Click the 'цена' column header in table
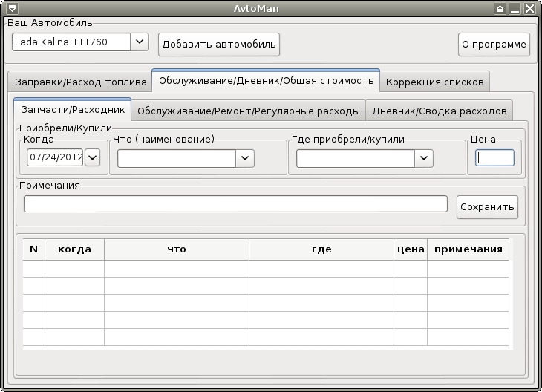Screen dimensions: 542x392 pyautogui.click(x=410, y=249)
